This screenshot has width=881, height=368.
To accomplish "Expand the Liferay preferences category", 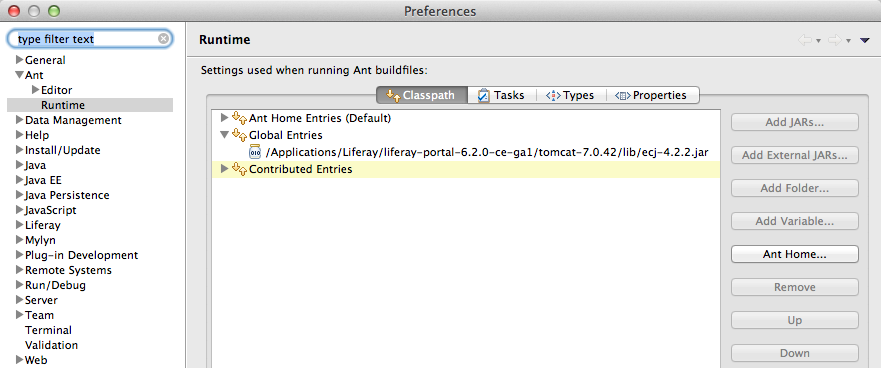I will 20,225.
